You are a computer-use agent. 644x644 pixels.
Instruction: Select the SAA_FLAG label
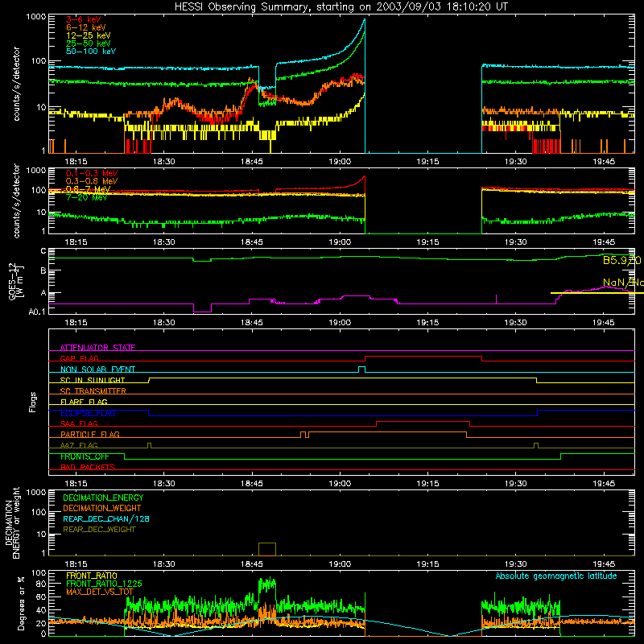[79, 423]
